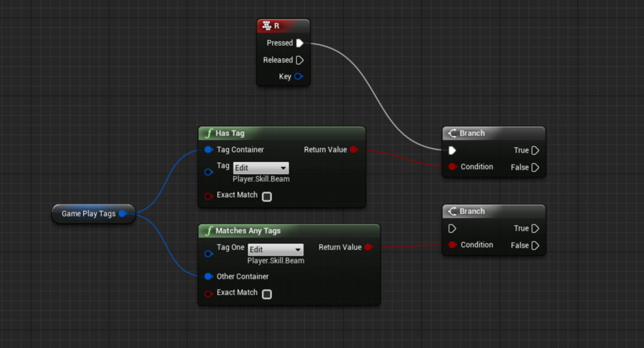
Task: Click function icon in Matches Any Tags header
Action: 209,231
